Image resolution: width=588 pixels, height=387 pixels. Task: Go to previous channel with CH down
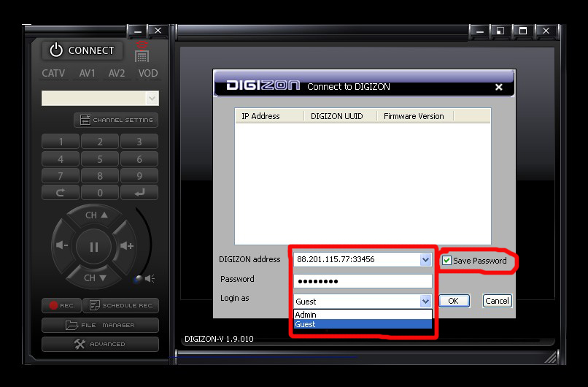[x=95, y=277]
